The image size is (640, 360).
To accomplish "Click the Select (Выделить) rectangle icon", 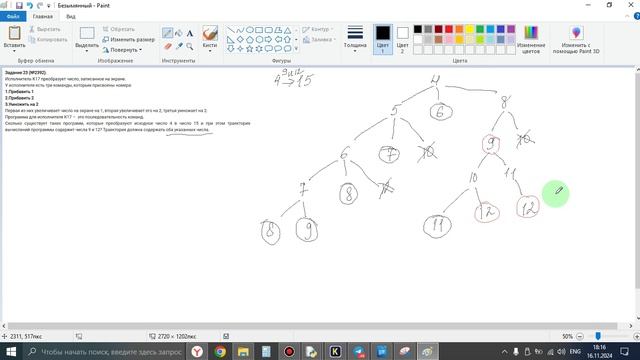I will pyautogui.click(x=87, y=33).
